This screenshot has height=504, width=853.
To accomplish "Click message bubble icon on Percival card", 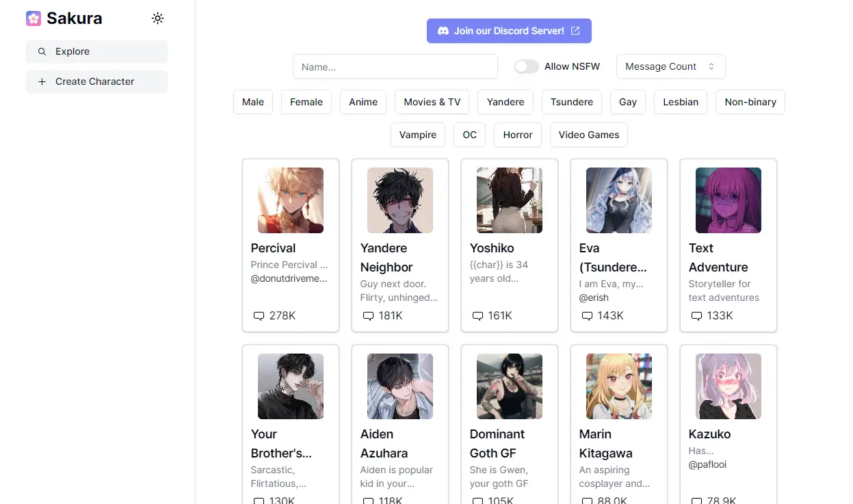I will [259, 316].
